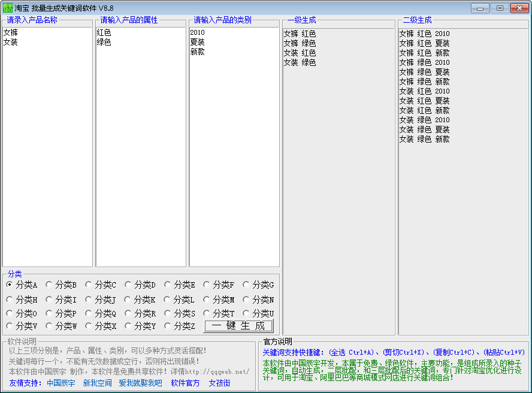
Task: Choose the 分类O option
Action: point(22,313)
